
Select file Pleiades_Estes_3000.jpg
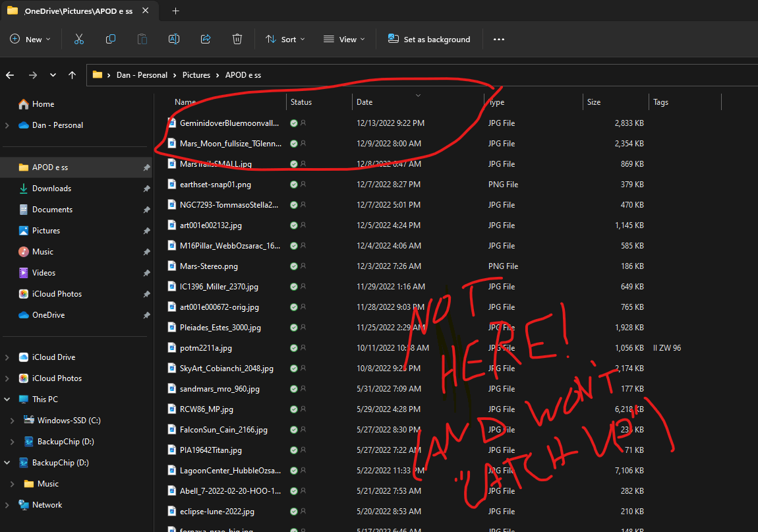point(220,328)
